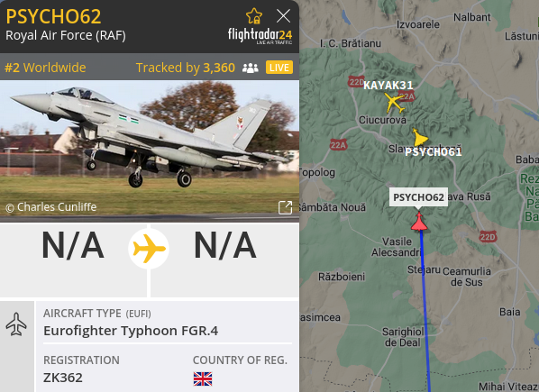This screenshot has width=539, height=392.
Task: Click the Eurofighter Typhoon aircraft photo
Action: pyautogui.click(x=150, y=149)
